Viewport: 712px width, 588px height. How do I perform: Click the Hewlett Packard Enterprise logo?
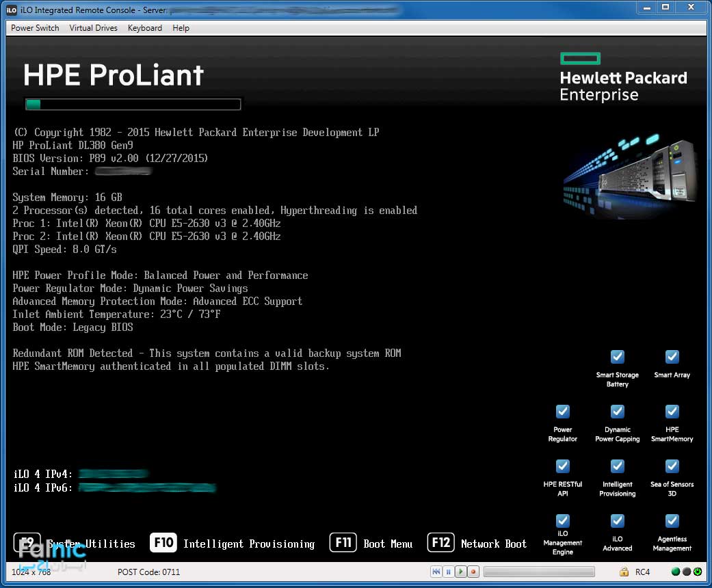coord(623,77)
